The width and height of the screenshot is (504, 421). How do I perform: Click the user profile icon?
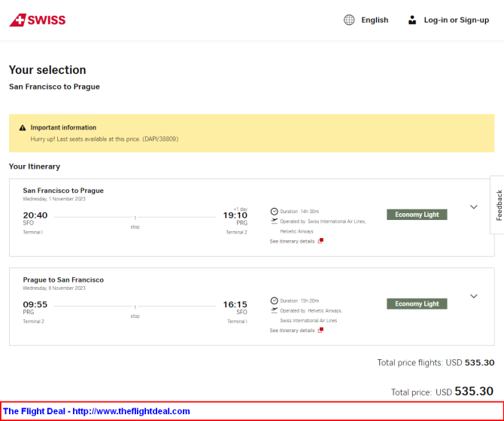pyautogui.click(x=411, y=20)
